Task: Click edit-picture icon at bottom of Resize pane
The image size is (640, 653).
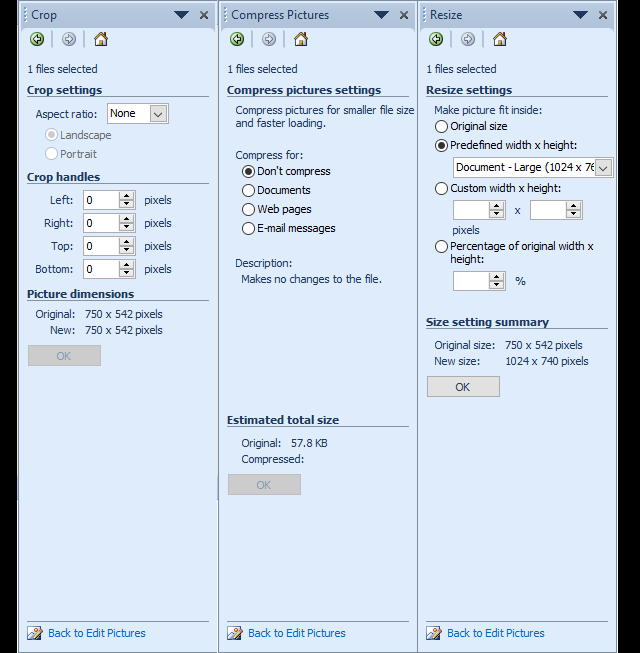Action: coord(434,633)
